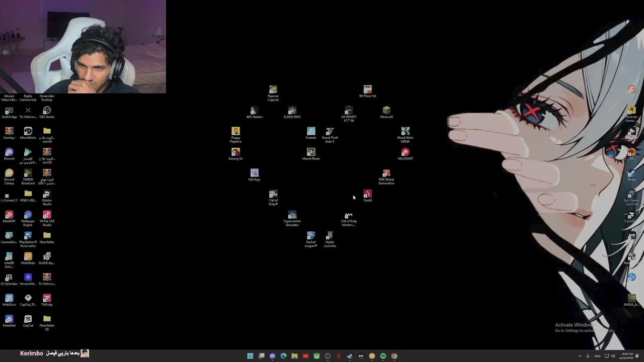Image resolution: width=644 pixels, height=362 pixels.
Task: Launch Fortnite from the desktop
Action: click(x=311, y=133)
